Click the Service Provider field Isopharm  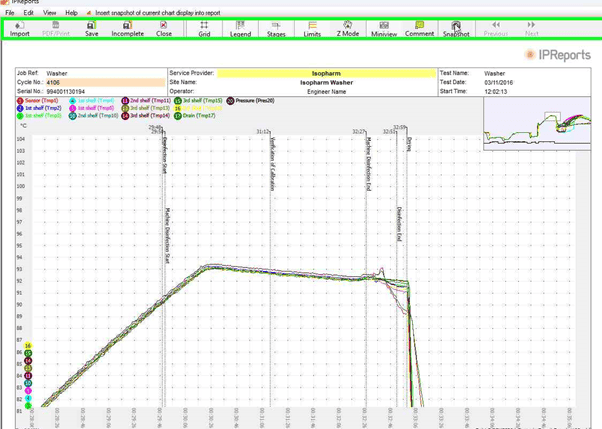coord(326,73)
